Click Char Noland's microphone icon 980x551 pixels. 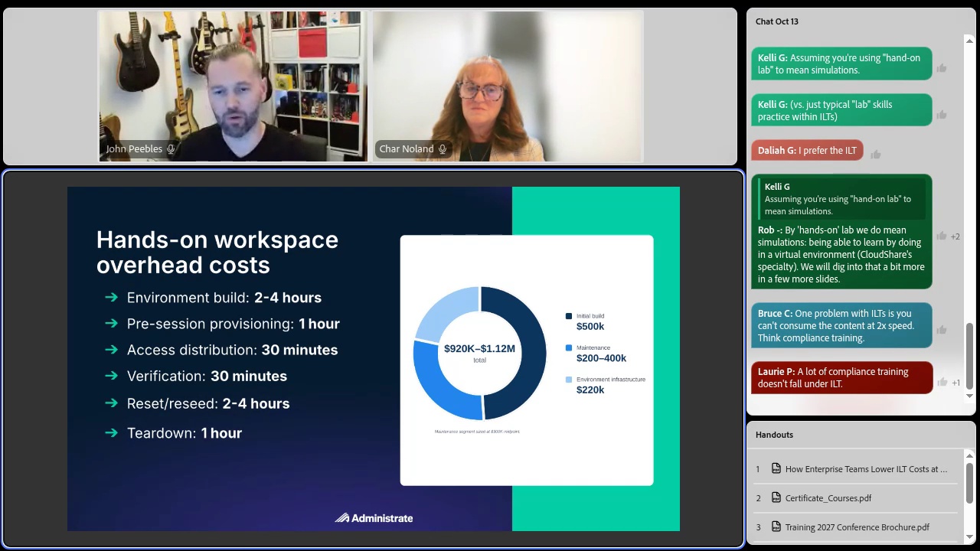[443, 149]
